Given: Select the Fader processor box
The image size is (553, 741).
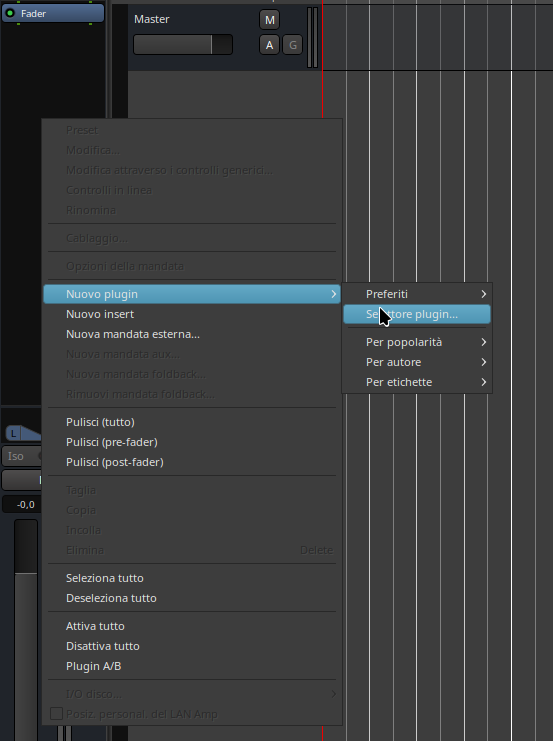Looking at the screenshot, I should [x=53, y=13].
